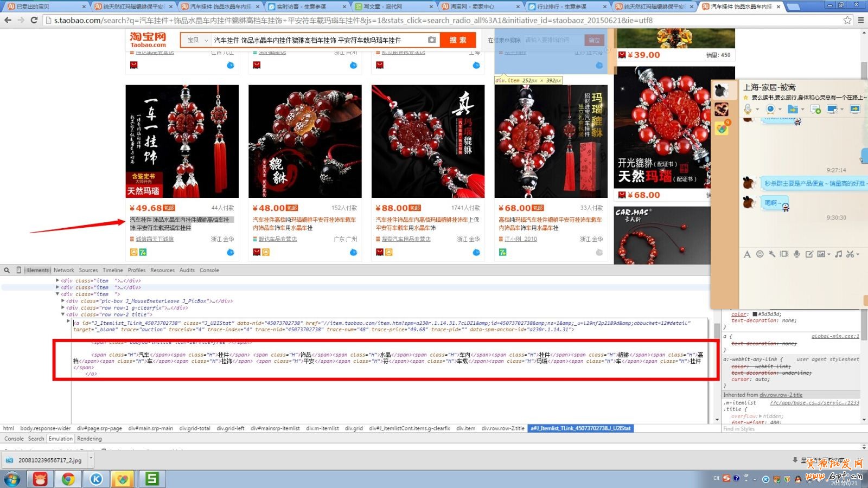Bookmark this page with the star icon
Image resolution: width=868 pixels, height=488 pixels.
tap(847, 20)
